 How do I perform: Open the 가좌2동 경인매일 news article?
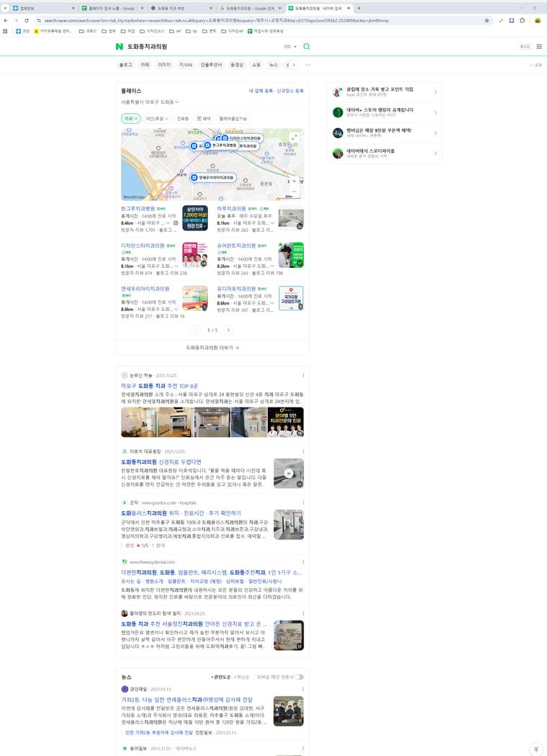click(x=186, y=699)
